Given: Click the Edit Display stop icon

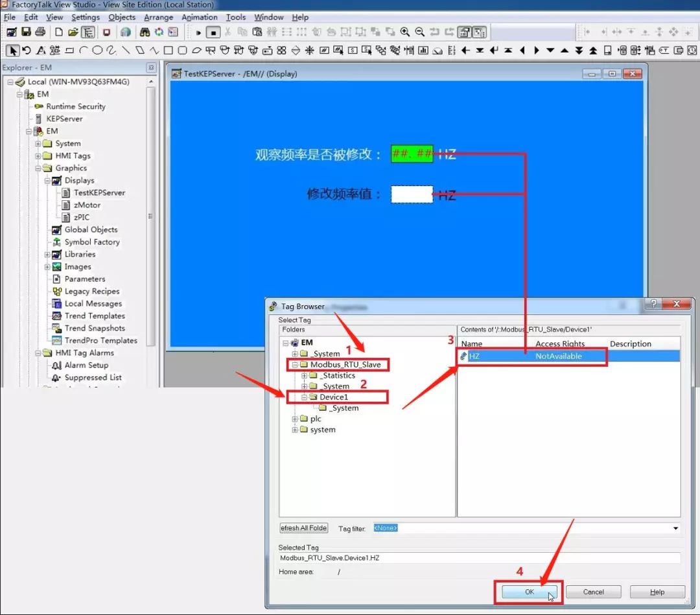Looking at the screenshot, I should [213, 32].
